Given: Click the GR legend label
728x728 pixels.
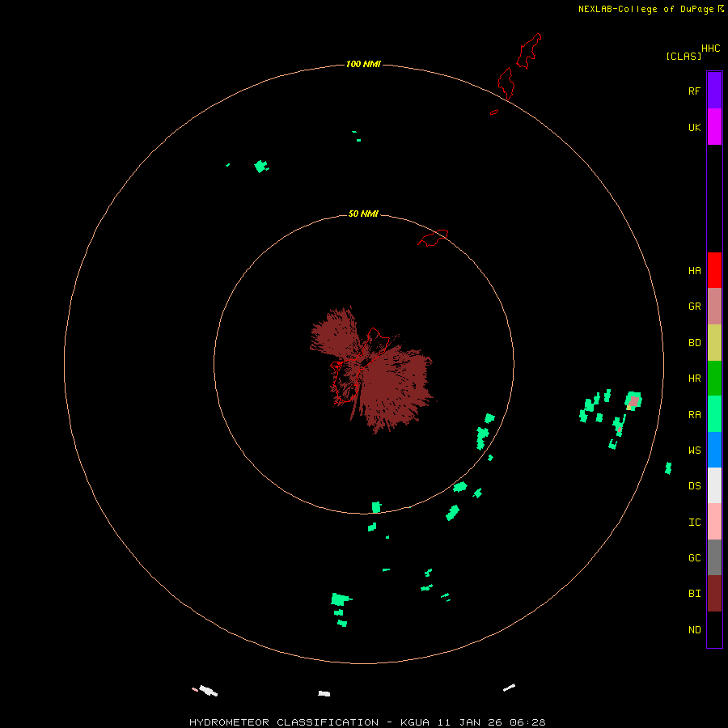Looking at the screenshot, I should pos(694,307).
